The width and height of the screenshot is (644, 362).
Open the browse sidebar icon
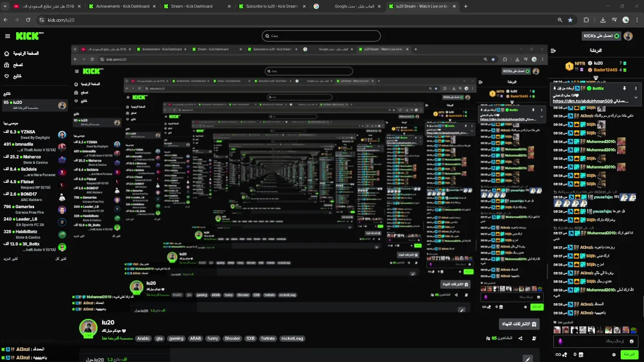coord(7,65)
